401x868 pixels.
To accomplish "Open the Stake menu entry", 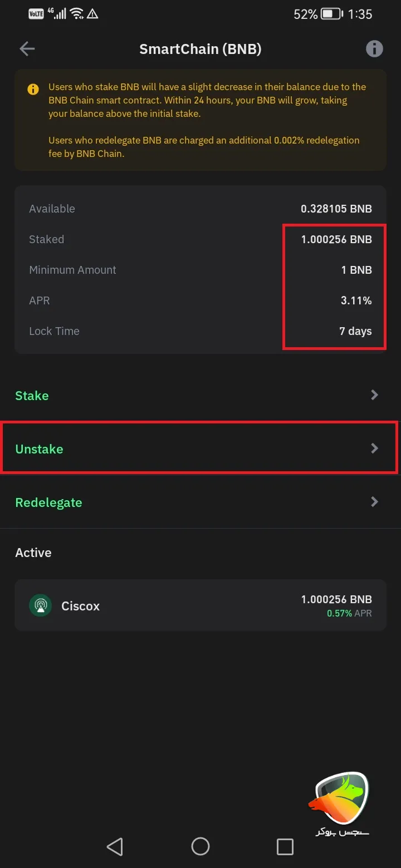I will pos(32,396).
